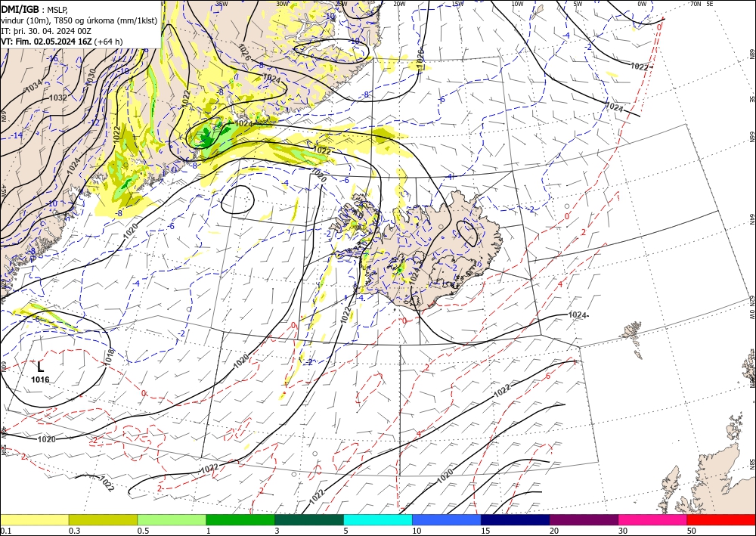
Task: Click the '15W' longitude label
Action: 457,4
